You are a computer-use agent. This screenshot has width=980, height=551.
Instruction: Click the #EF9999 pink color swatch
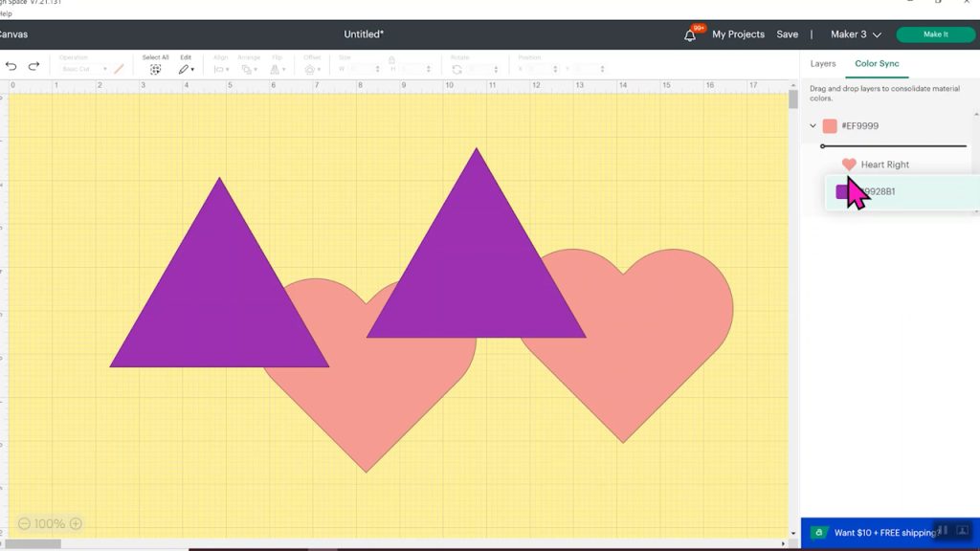pyautogui.click(x=830, y=126)
